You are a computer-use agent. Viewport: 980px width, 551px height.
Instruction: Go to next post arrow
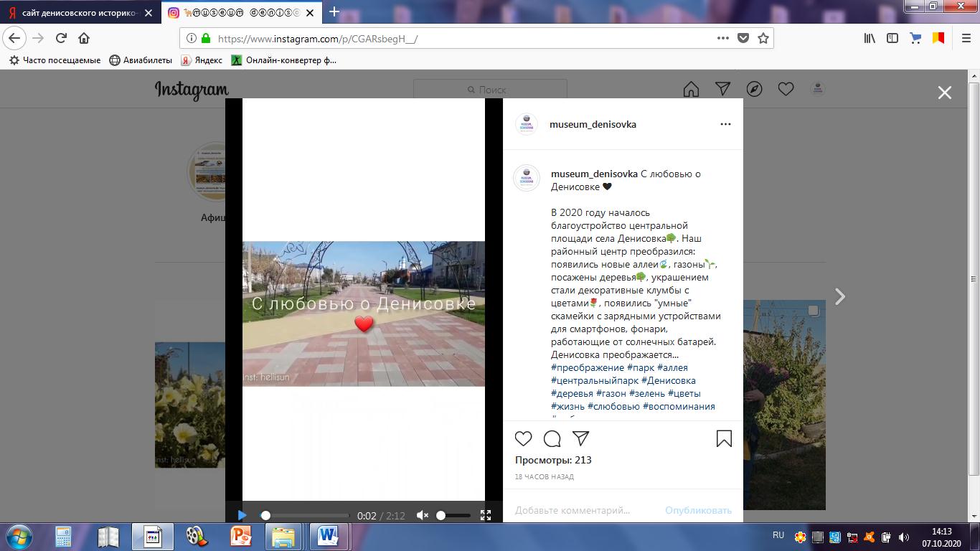coord(840,296)
